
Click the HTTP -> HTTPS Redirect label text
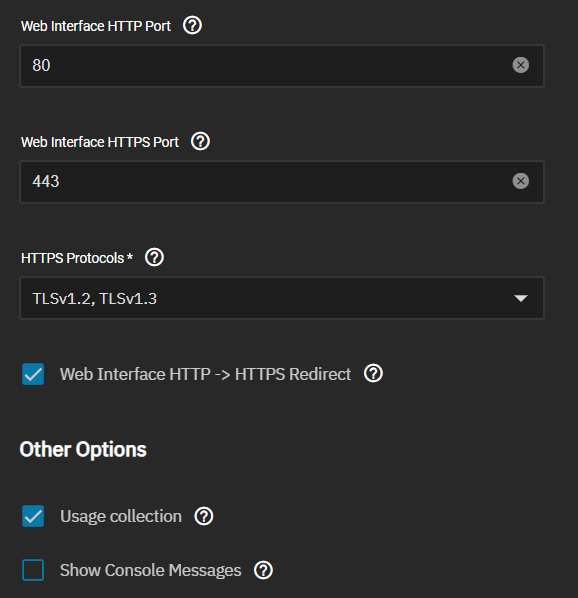tap(206, 374)
